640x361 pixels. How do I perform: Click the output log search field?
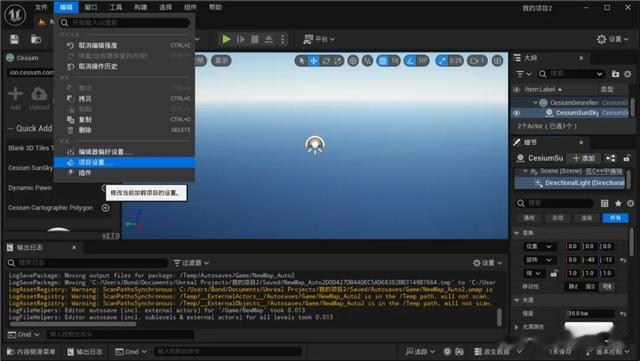coord(88,263)
